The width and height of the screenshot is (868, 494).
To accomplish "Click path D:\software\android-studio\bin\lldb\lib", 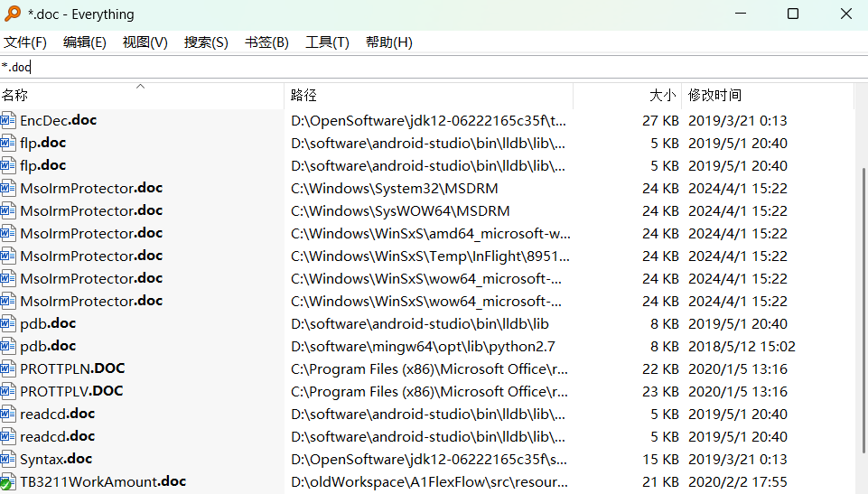I will click(x=420, y=324).
